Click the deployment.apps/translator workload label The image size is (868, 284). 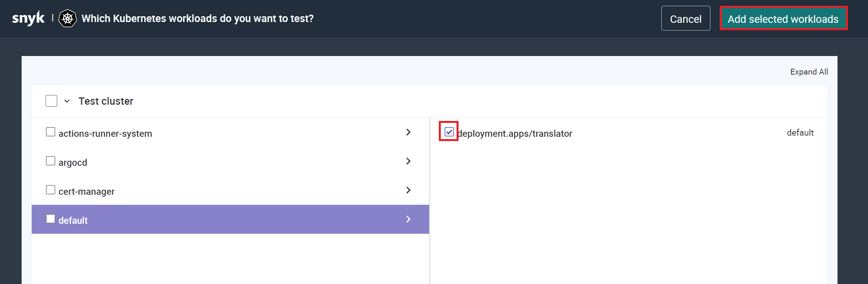tap(515, 134)
